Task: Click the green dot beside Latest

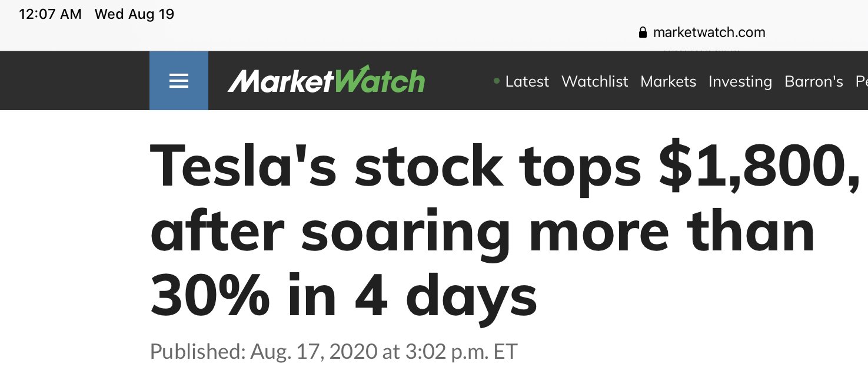Action: point(497,81)
